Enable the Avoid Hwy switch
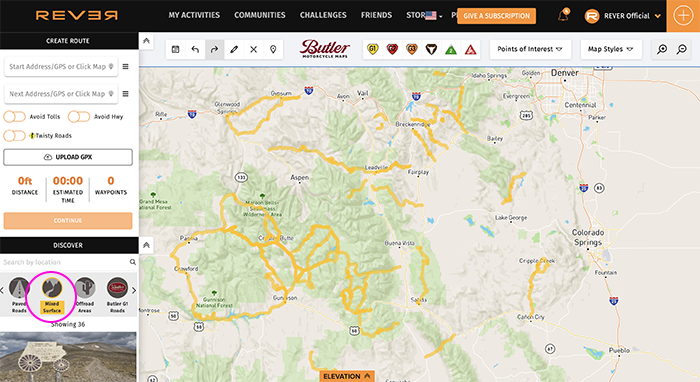The width and height of the screenshot is (700, 382). click(79, 116)
